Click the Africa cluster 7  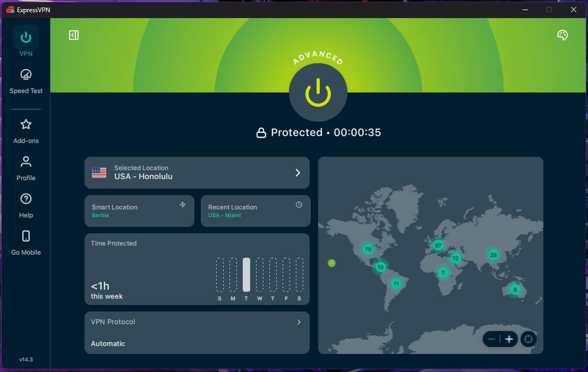coord(443,273)
